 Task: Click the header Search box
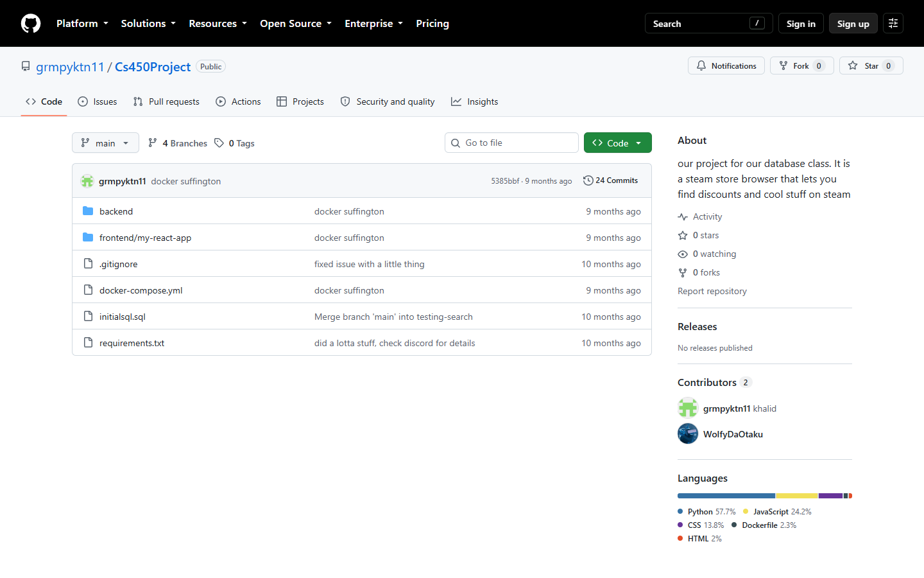(x=708, y=24)
